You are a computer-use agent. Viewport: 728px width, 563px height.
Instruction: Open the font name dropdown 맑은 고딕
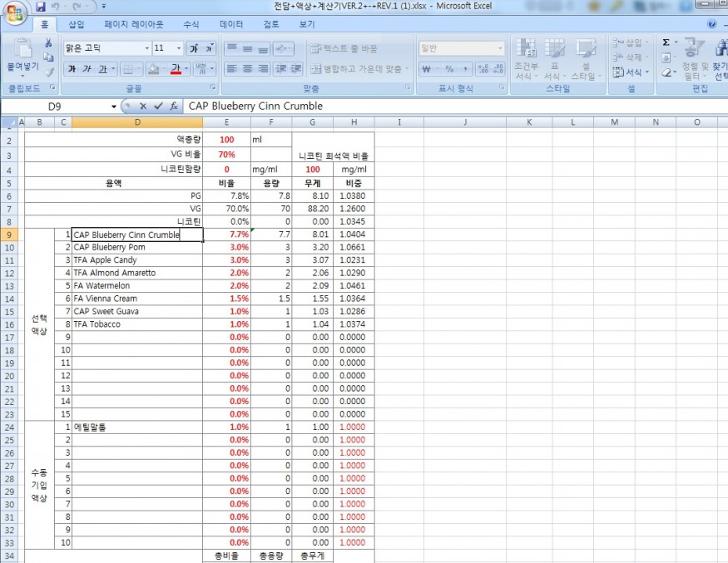(x=147, y=48)
